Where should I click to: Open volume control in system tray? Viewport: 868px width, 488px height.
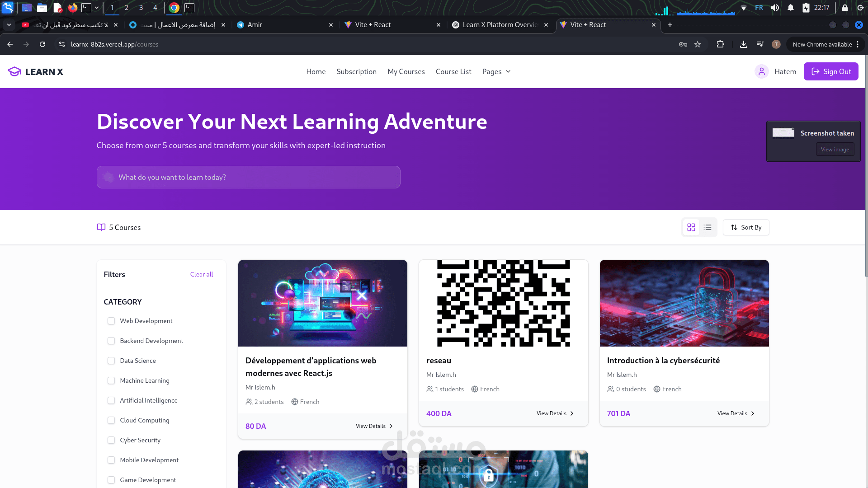click(x=775, y=8)
